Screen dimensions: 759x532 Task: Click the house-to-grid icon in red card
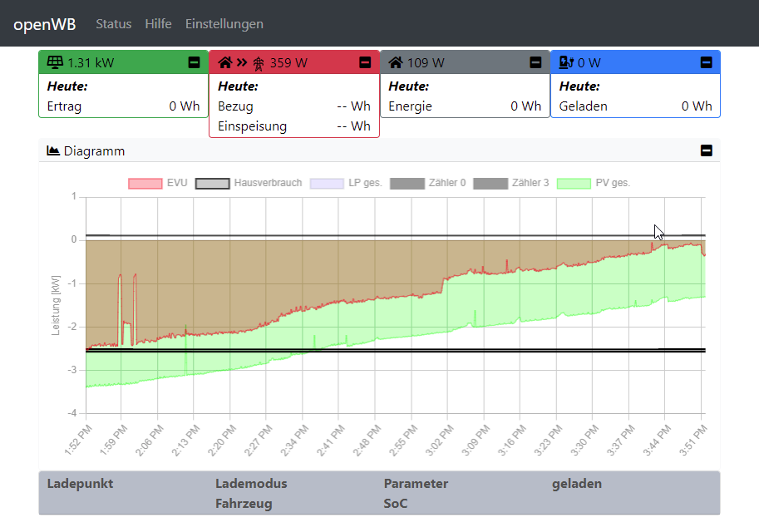pos(241,62)
